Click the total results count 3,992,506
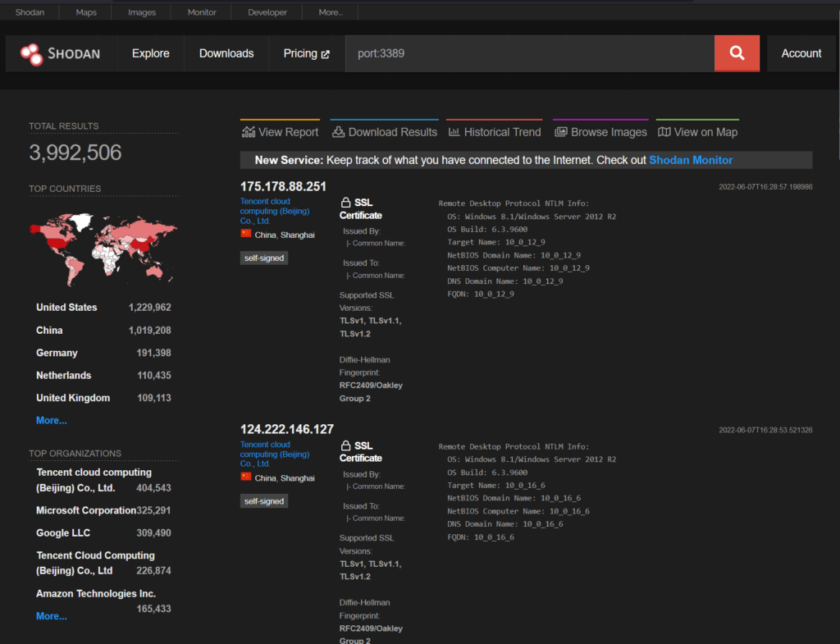This screenshot has height=644, width=840. pyautogui.click(x=75, y=153)
